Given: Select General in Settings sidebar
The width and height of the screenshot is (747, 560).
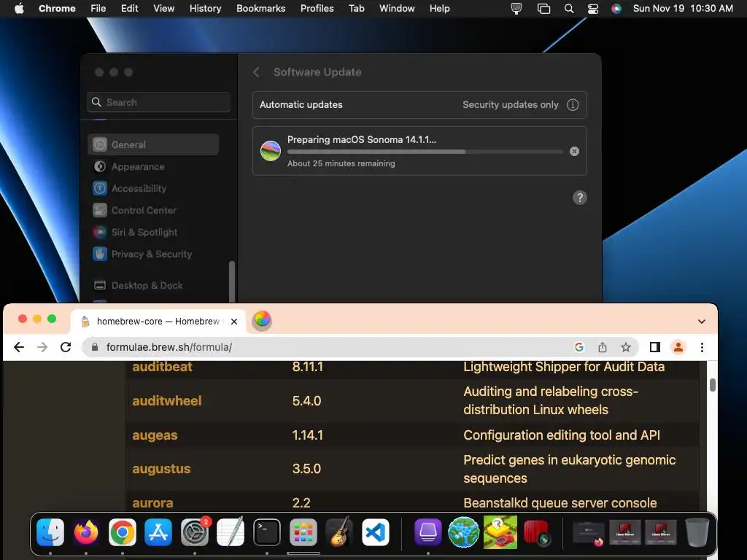Looking at the screenshot, I should (153, 144).
